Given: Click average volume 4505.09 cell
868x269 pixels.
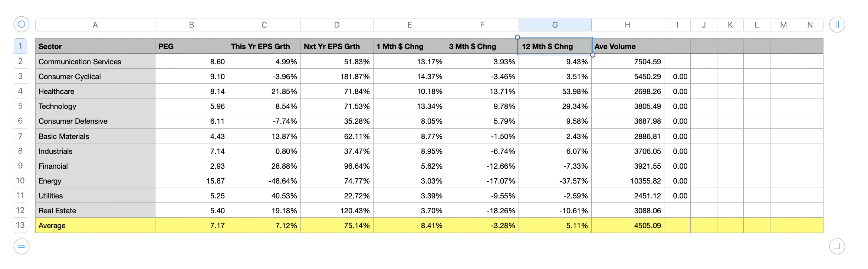Looking at the screenshot, I should pyautogui.click(x=628, y=225).
